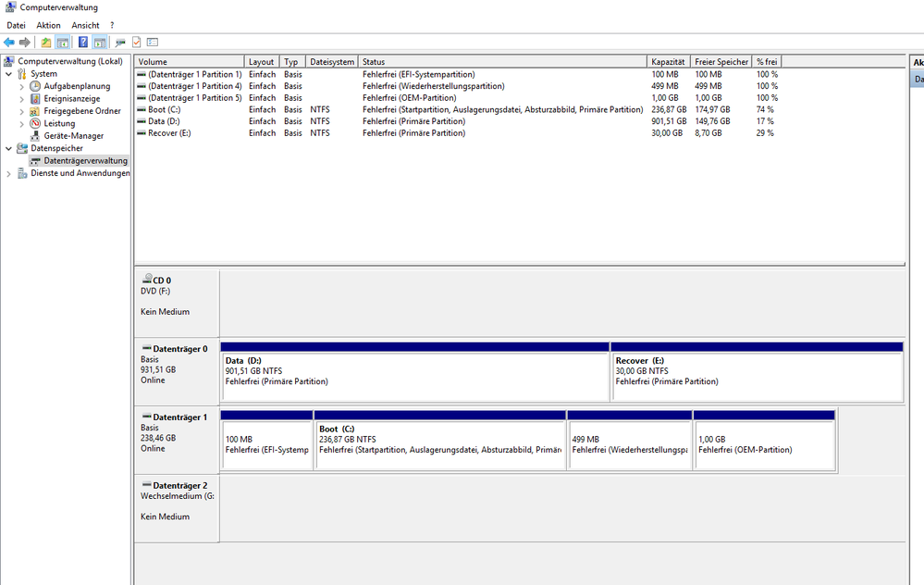Sort list by Kapazität column header
This screenshot has width=924, height=585.
coord(669,62)
